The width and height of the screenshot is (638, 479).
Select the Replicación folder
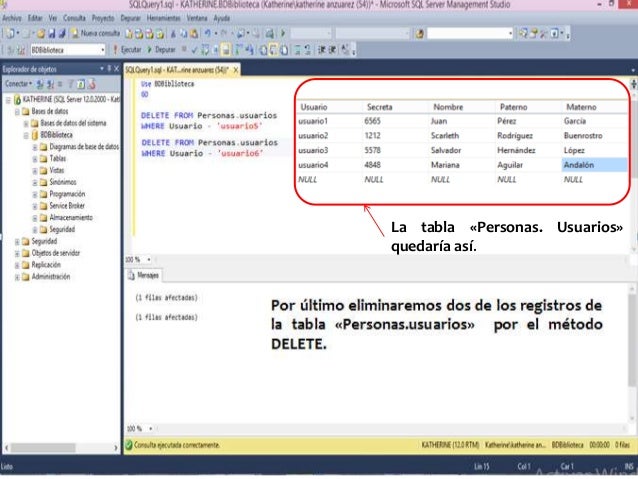pos(46,265)
